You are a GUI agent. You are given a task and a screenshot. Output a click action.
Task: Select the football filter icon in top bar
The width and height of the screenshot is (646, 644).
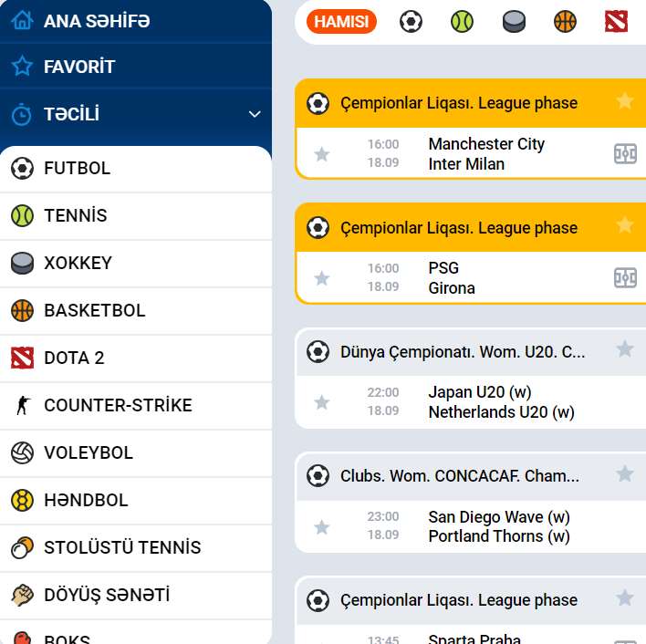411,21
